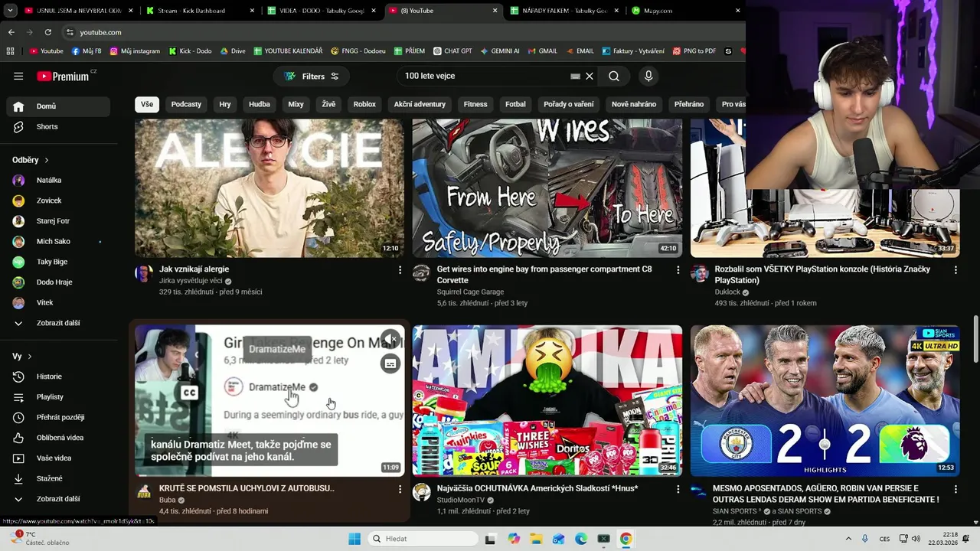Open Historie in the sidebar

(x=57, y=377)
